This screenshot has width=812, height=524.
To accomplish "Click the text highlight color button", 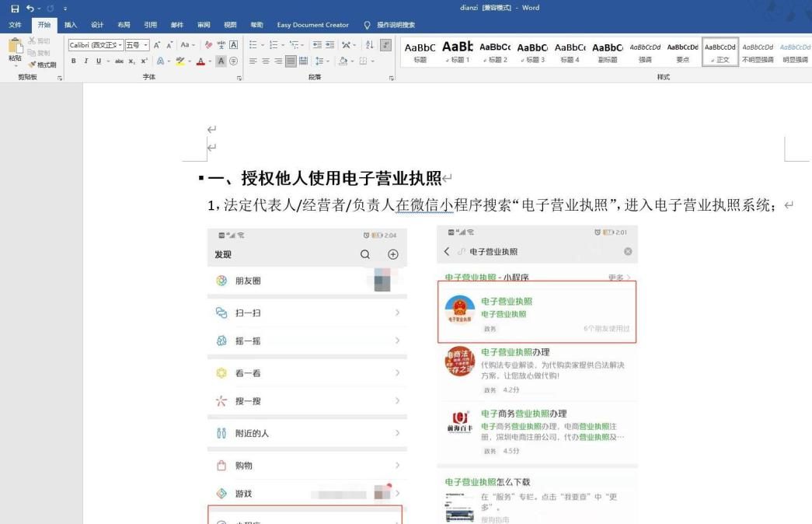I will (180, 61).
